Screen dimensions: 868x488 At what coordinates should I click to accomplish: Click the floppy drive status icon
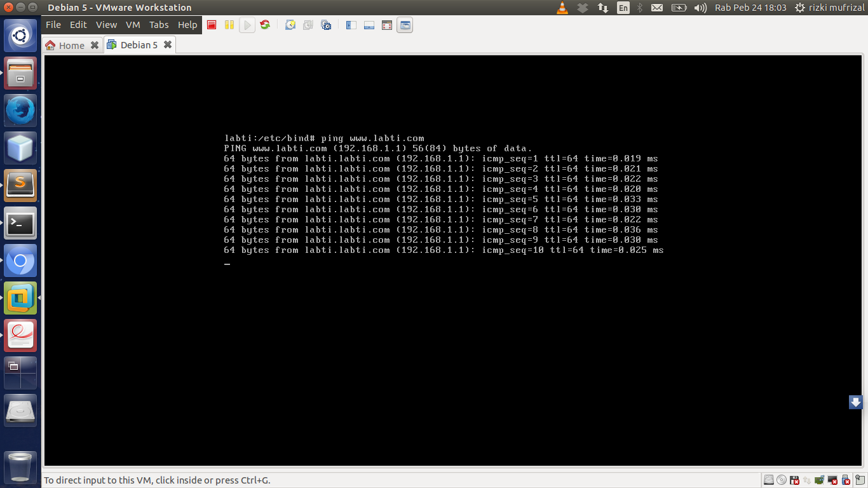794,480
